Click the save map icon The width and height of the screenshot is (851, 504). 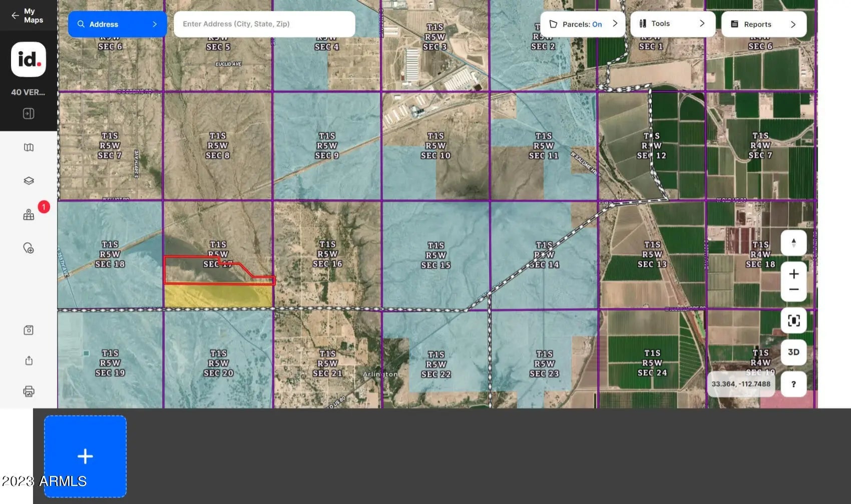point(29,330)
